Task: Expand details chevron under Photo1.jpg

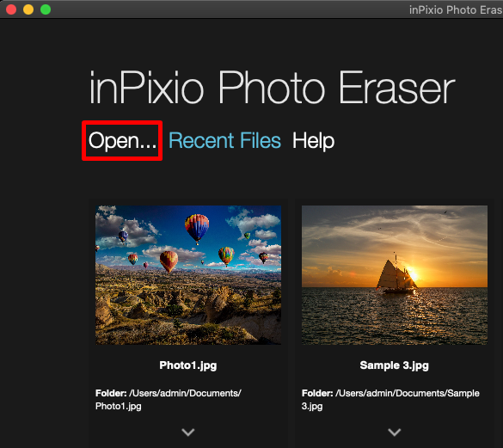Action: coord(188,432)
